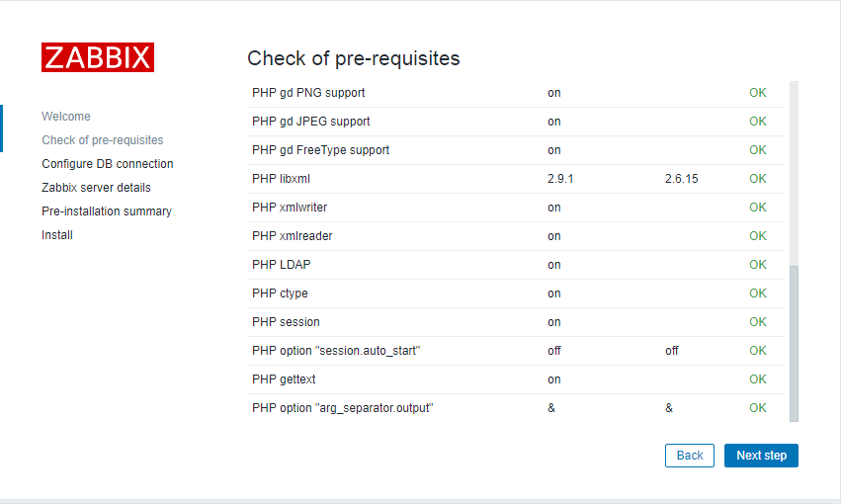
Task: Click the PHP xmlreader row label
Action: (293, 236)
